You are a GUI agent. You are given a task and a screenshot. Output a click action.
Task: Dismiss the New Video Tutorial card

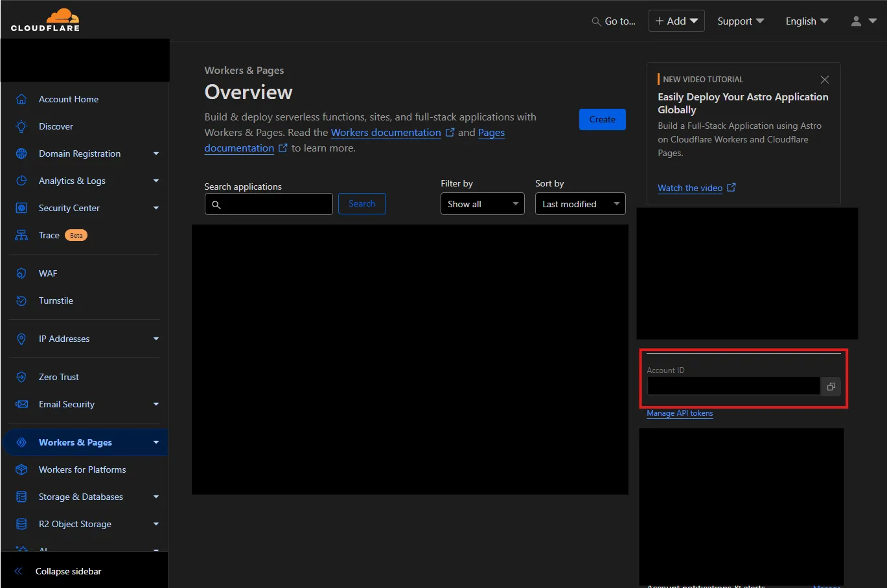pyautogui.click(x=824, y=80)
